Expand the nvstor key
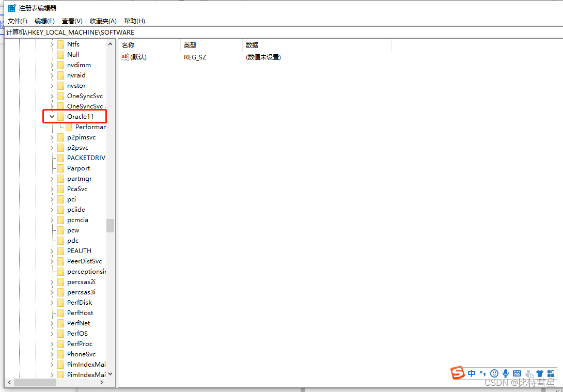Screen dimensions: 563x392 pos(52,86)
